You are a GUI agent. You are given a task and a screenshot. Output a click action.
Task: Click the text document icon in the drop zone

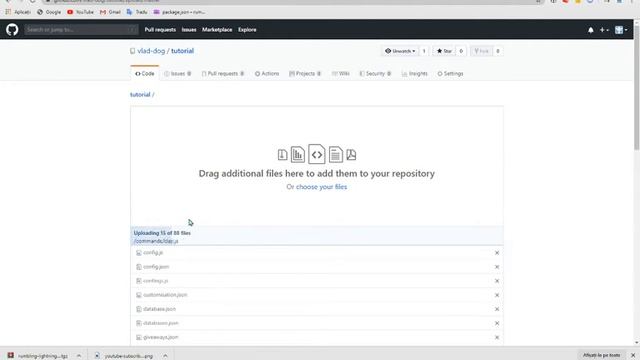pos(336,154)
